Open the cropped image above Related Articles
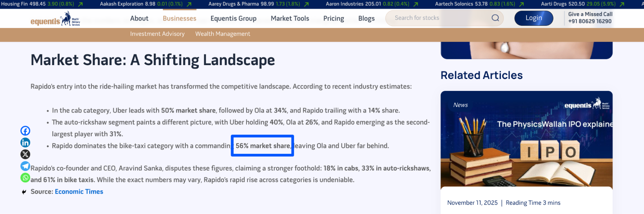 tap(526, 50)
